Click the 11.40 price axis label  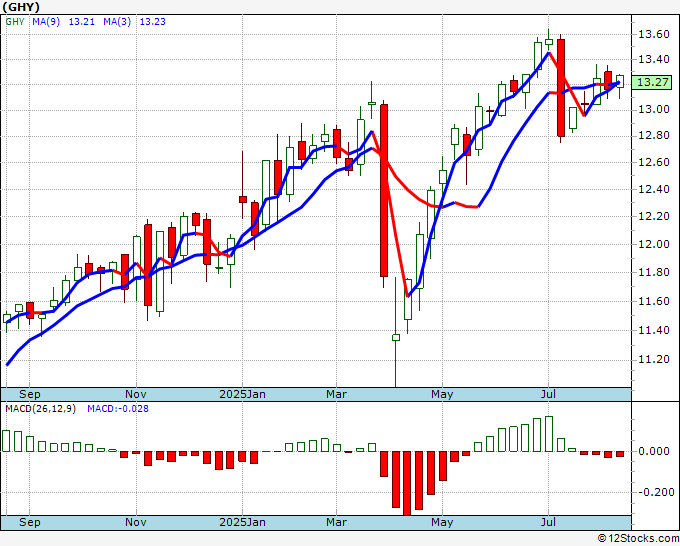[654, 330]
